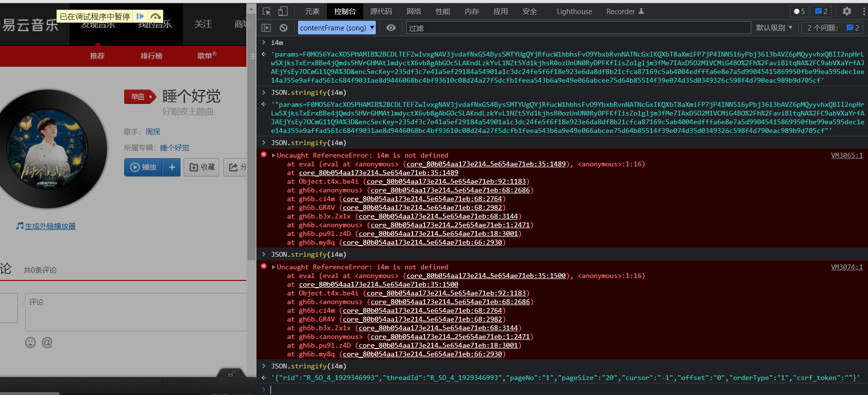This screenshot has height=395, width=868.
Task: Click the player bar lock icon at bottom
Action: 232,374
